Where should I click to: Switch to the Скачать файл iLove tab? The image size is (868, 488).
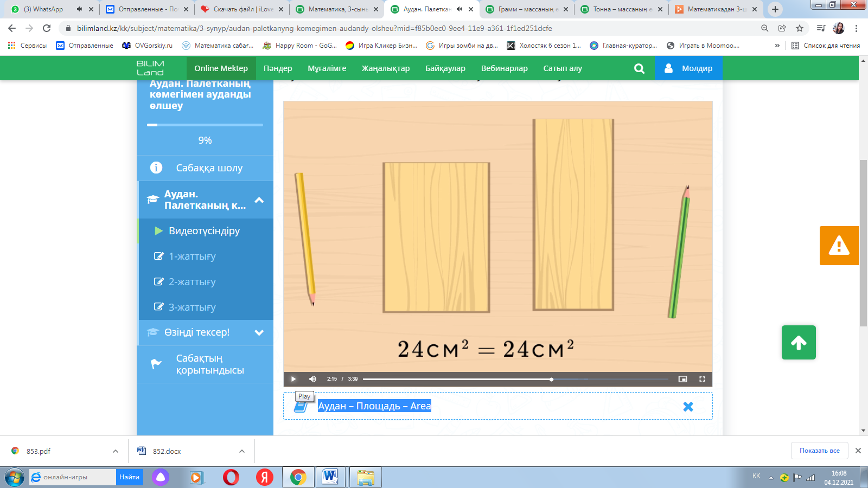(x=241, y=9)
